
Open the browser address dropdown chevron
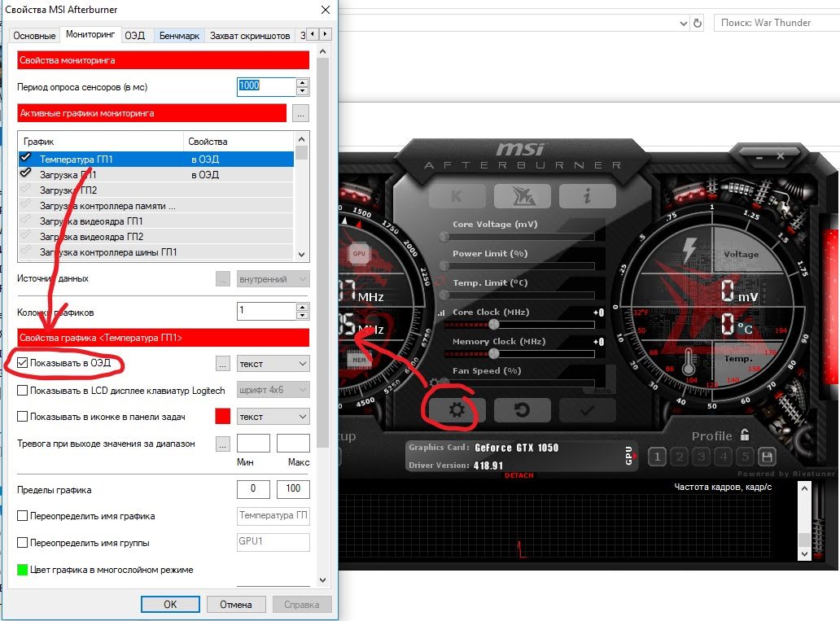tap(683, 24)
